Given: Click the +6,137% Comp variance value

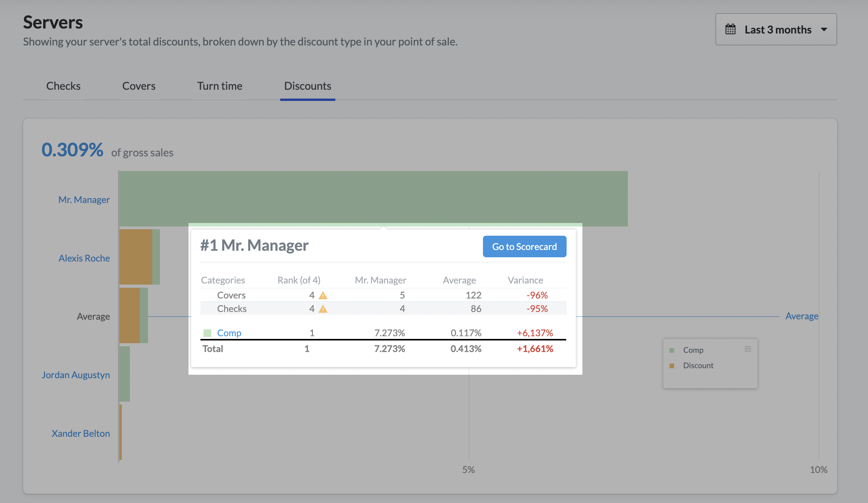Looking at the screenshot, I should coord(535,333).
